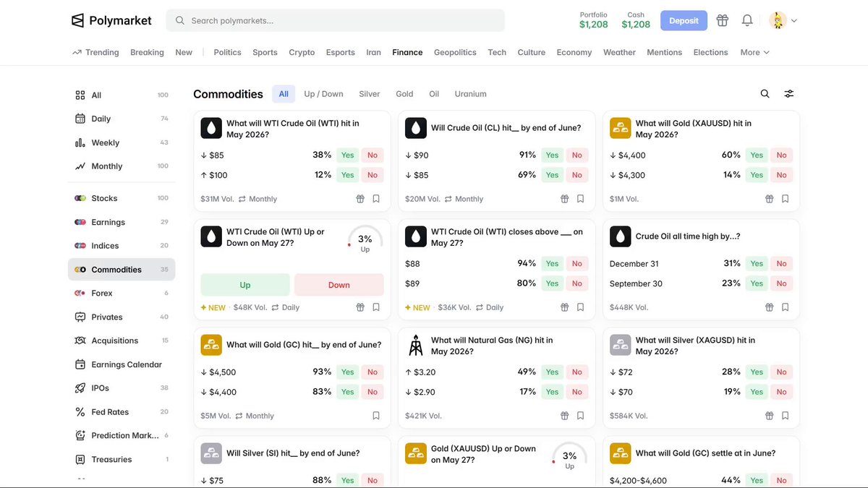
Task: Open the Stocks sidebar item
Action: tap(122, 198)
